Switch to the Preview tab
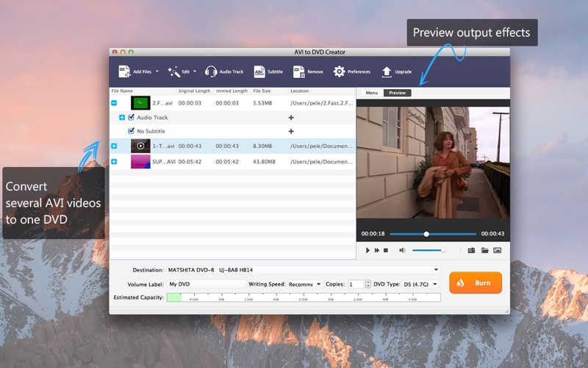 coord(397,93)
